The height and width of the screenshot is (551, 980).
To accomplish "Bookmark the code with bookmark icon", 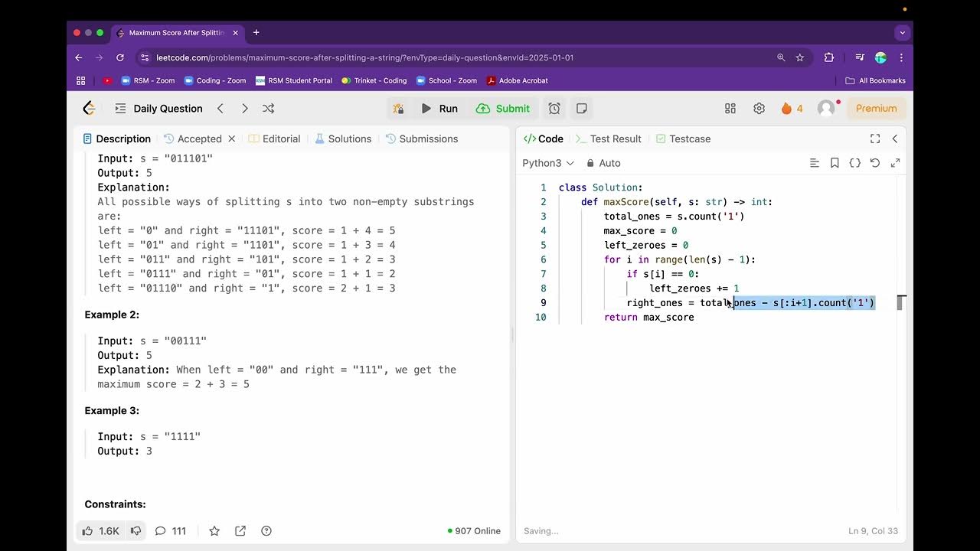I will click(835, 163).
